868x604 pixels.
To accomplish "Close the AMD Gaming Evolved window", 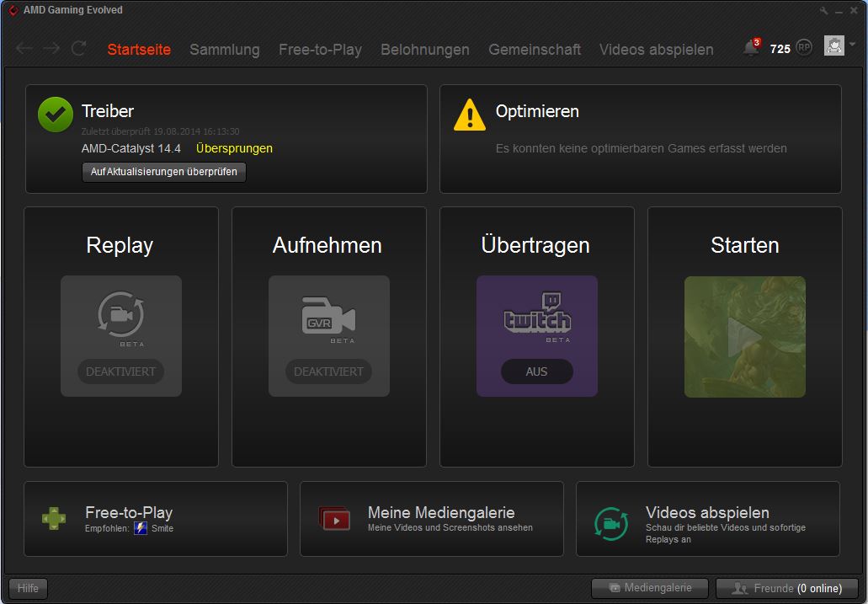I will (x=855, y=10).
